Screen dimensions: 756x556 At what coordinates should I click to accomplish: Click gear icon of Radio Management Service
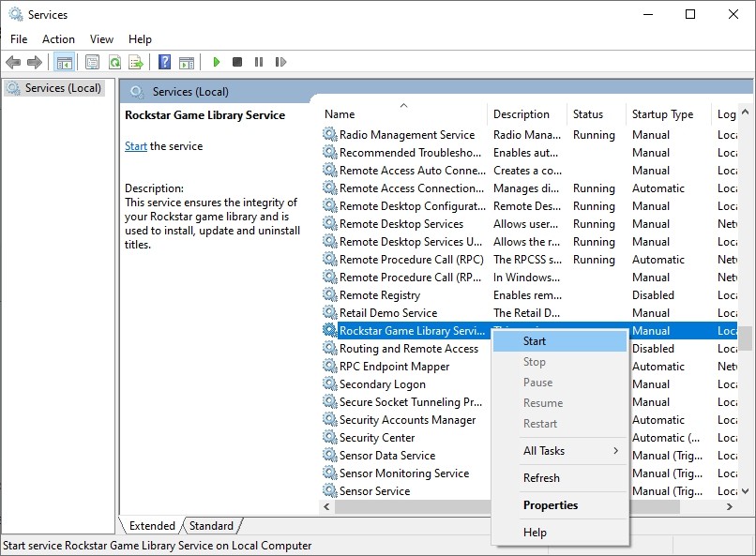pos(330,134)
